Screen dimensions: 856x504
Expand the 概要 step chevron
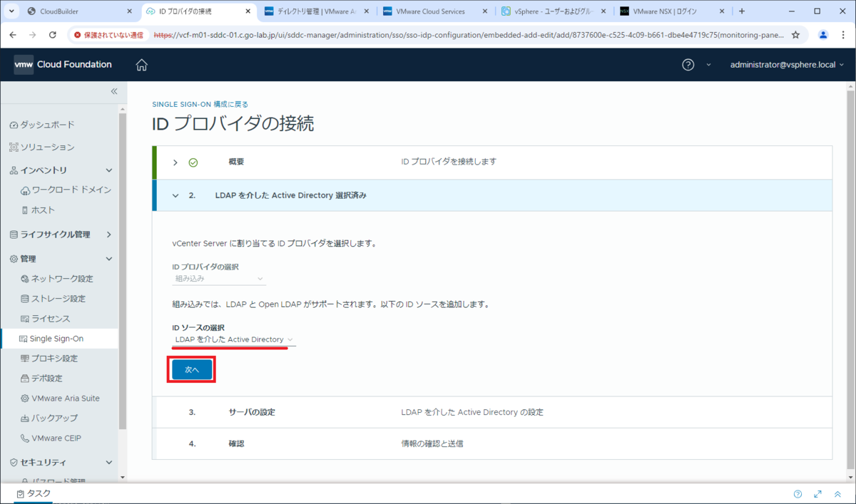click(x=175, y=163)
